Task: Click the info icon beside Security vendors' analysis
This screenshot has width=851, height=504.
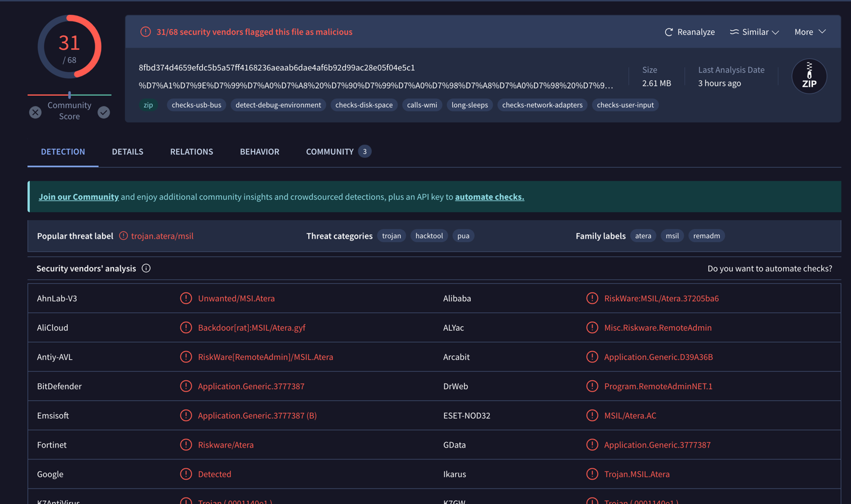Action: click(146, 268)
